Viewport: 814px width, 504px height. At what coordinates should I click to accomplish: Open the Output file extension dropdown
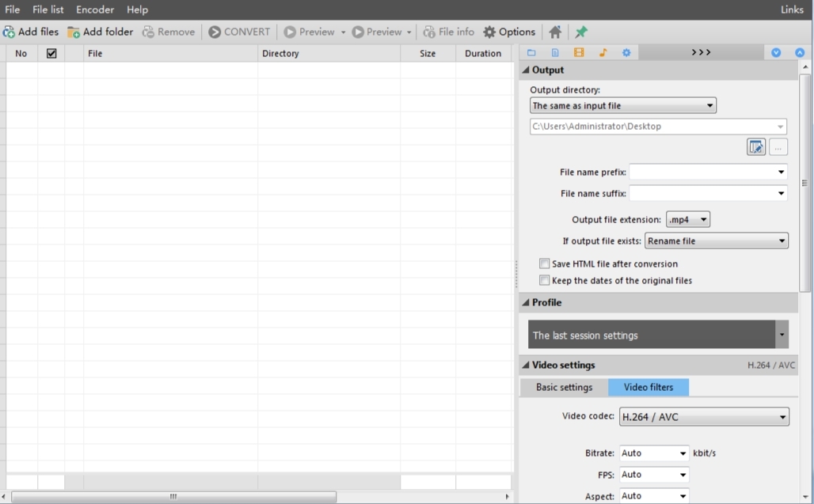point(688,219)
